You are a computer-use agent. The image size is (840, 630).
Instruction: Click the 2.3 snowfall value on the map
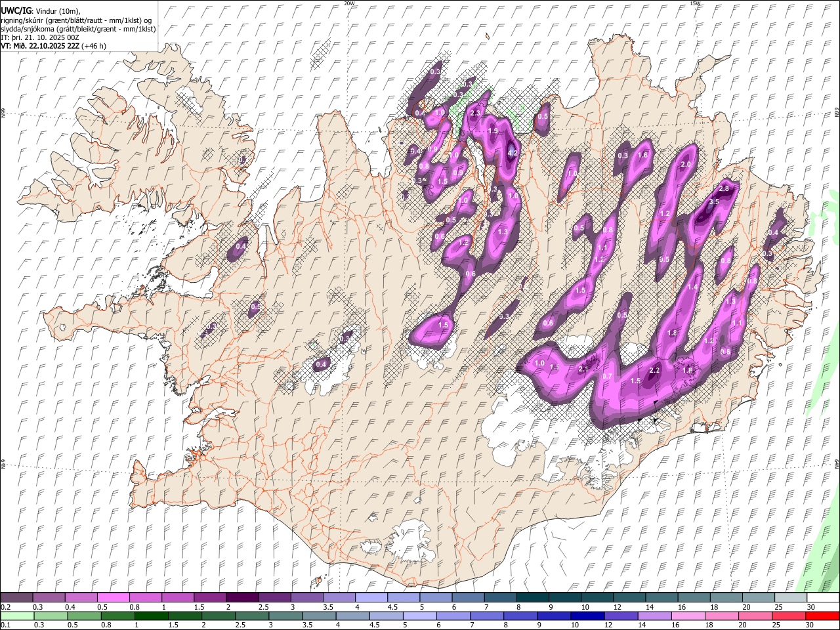pos(476,114)
